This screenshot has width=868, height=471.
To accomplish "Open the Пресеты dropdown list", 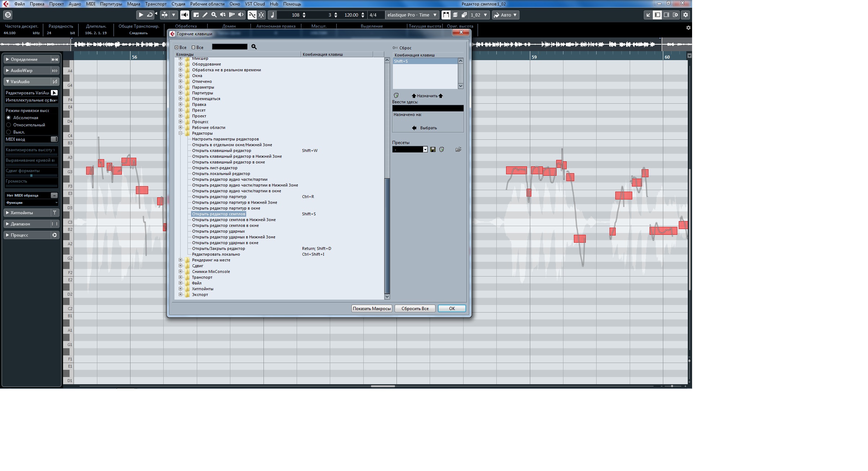I will [425, 149].
